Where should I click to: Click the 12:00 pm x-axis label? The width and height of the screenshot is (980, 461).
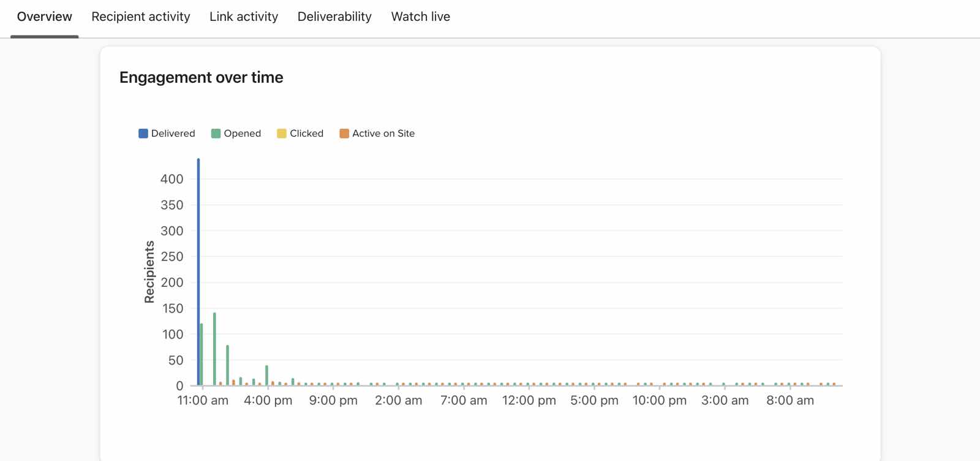(x=529, y=401)
